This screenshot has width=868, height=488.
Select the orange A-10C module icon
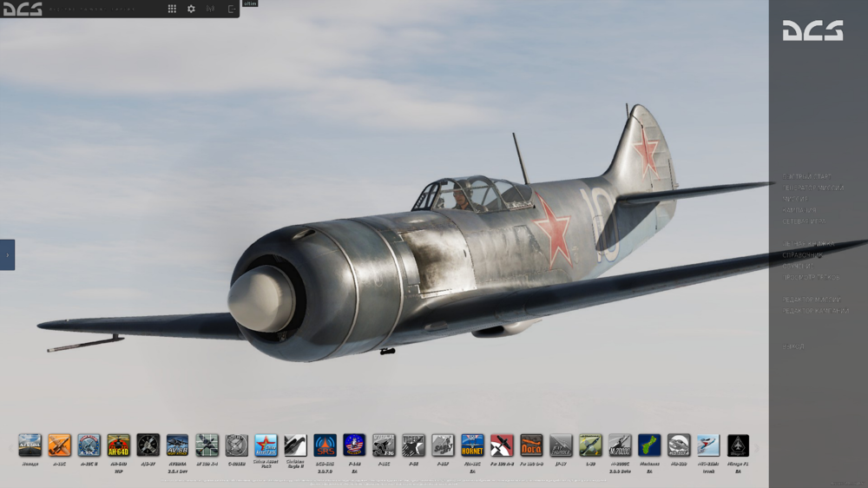(x=59, y=445)
